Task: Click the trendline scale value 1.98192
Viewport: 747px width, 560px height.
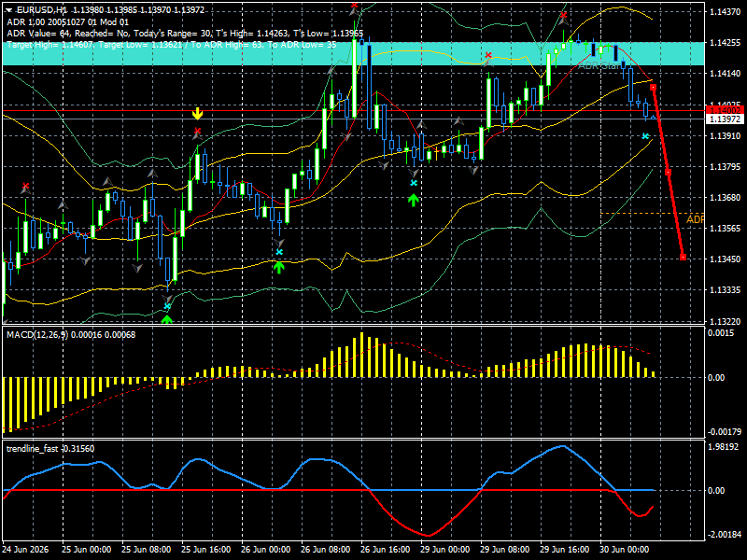Action: [x=725, y=447]
